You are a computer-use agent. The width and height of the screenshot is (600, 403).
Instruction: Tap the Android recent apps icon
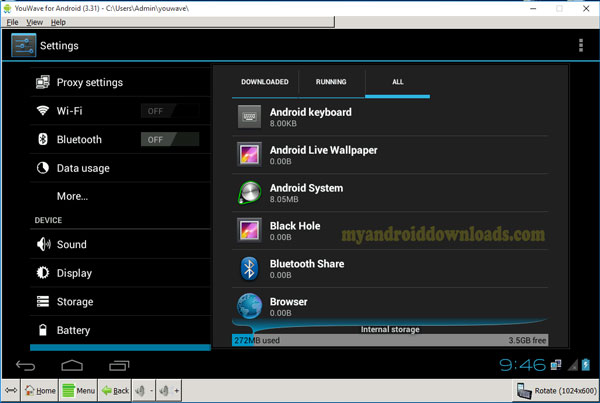(119, 366)
